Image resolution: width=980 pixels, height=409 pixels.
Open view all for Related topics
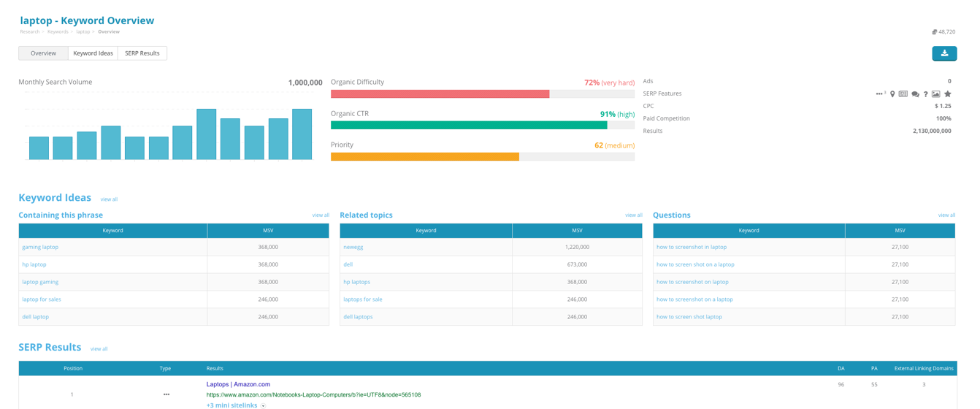(633, 215)
